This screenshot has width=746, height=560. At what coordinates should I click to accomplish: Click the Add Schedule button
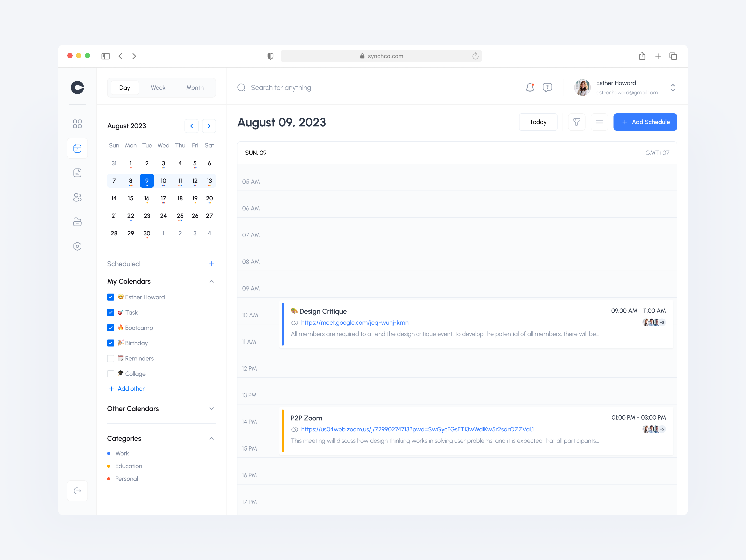(645, 122)
